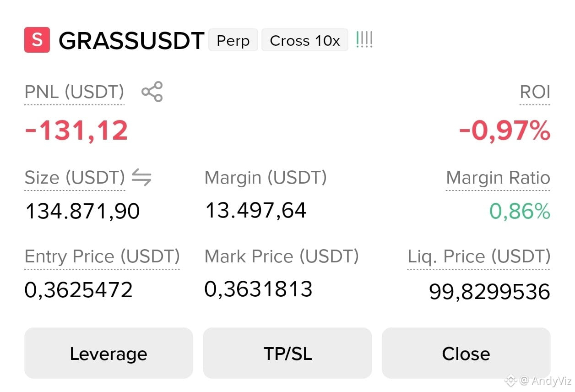This screenshot has height=392, width=575.
Task: Open the GRASSUSDT pair title
Action: point(131,41)
